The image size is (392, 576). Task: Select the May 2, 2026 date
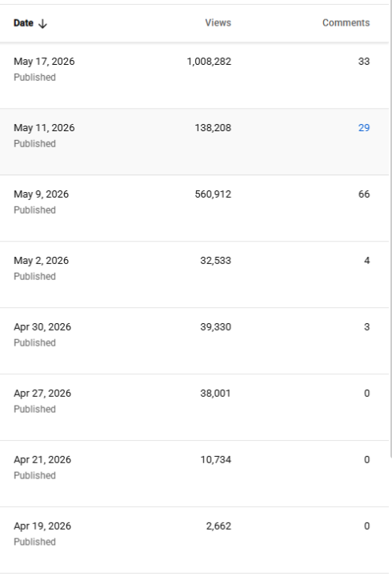point(41,261)
